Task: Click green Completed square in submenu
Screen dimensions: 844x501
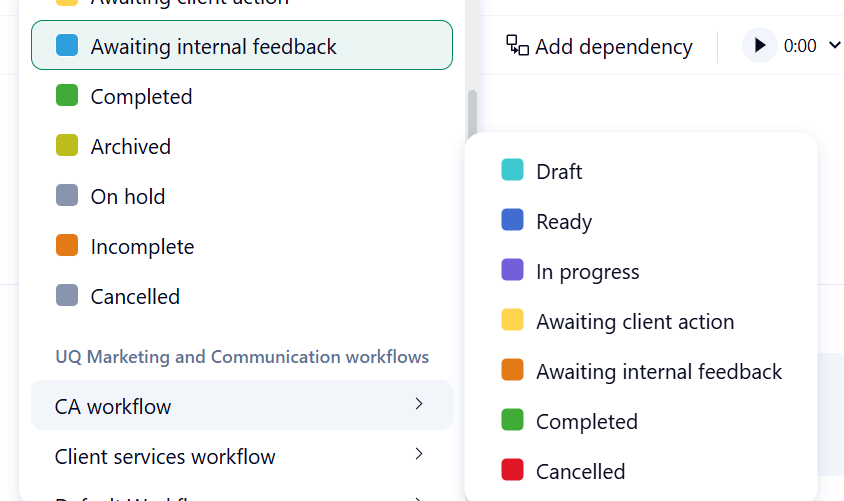Action: [x=512, y=420]
